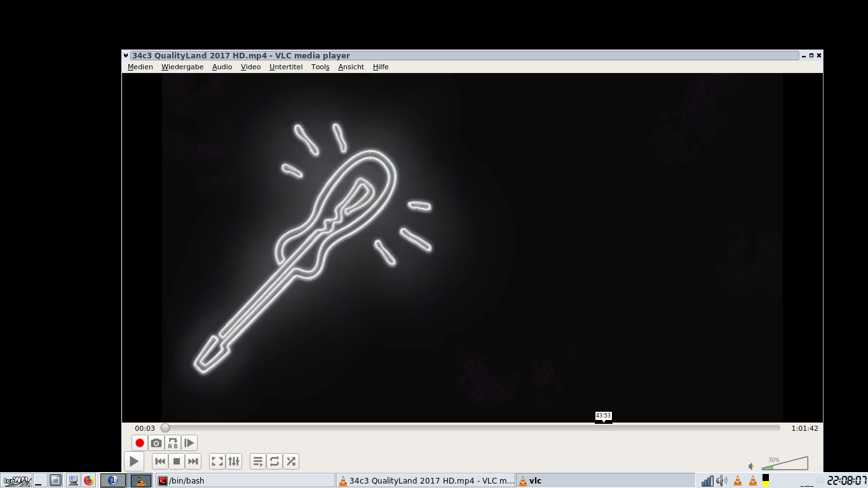Click the red Record button

140,443
